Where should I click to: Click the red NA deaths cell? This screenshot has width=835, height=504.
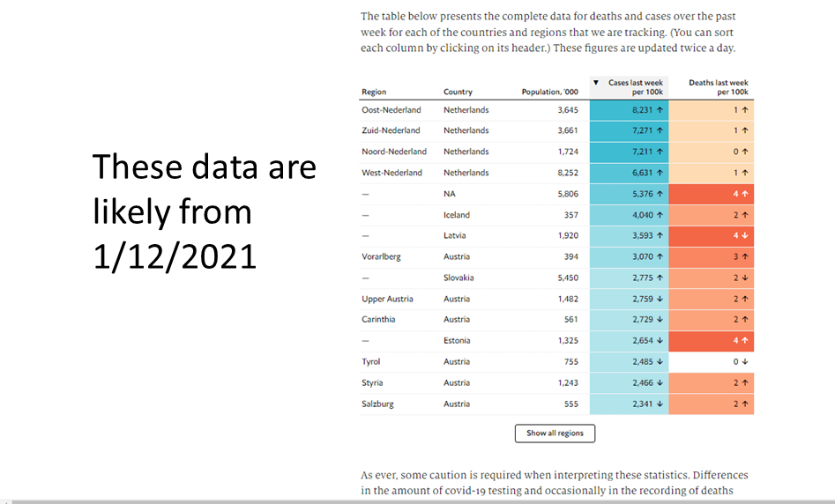[711, 194]
